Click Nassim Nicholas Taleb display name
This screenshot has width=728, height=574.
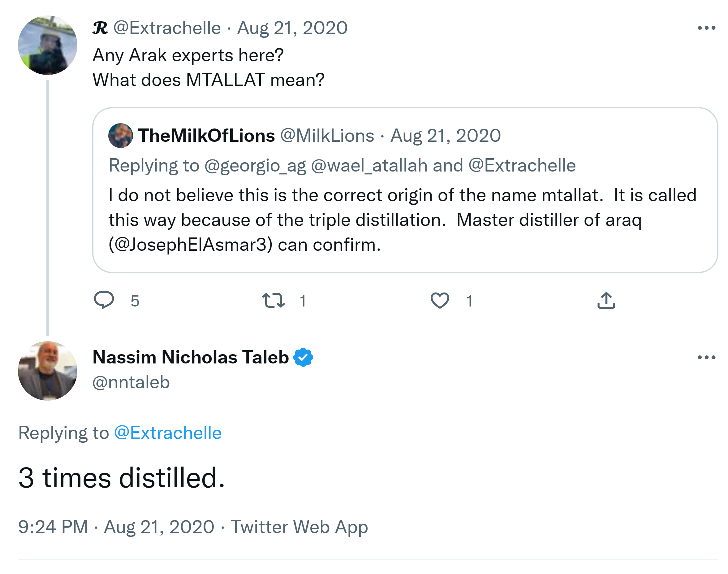pos(190,357)
